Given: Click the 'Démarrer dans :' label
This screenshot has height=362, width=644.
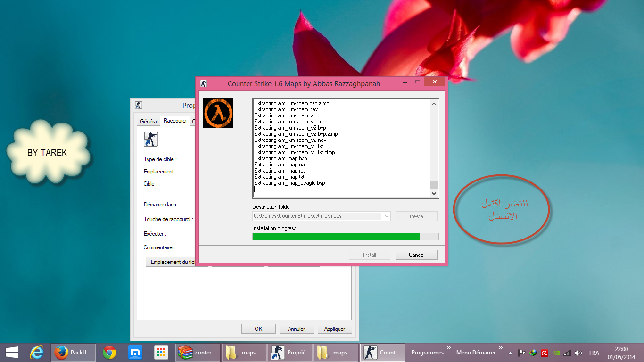Looking at the screenshot, I should [161, 205].
